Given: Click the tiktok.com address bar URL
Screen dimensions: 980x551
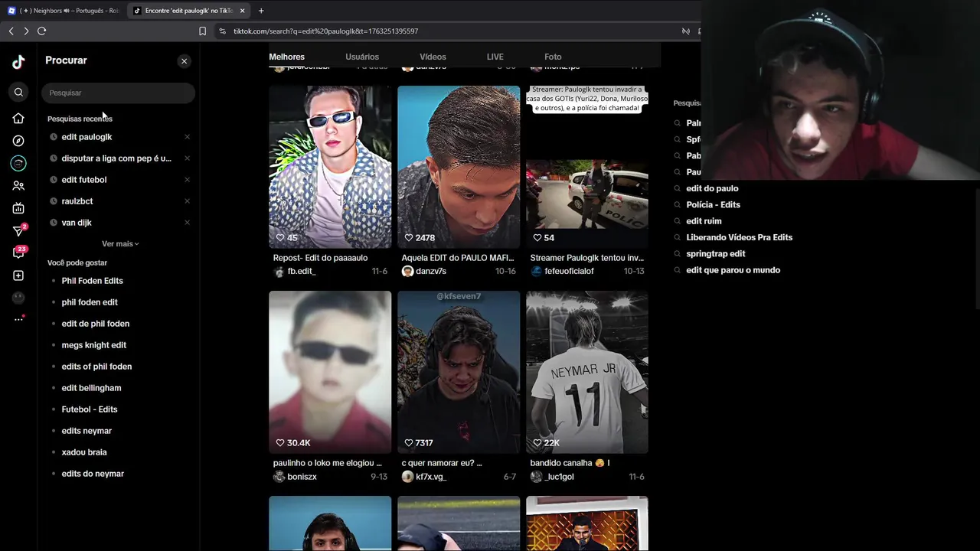Looking at the screenshot, I should [x=326, y=31].
